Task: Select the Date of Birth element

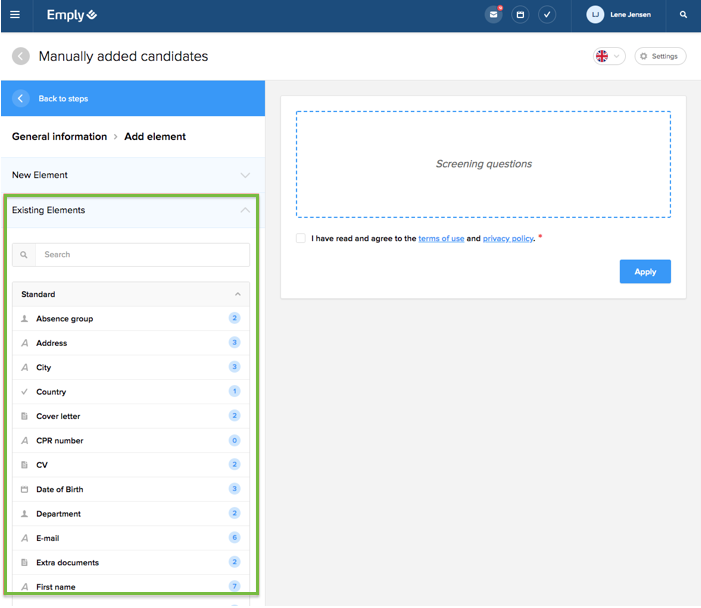Action: point(60,489)
